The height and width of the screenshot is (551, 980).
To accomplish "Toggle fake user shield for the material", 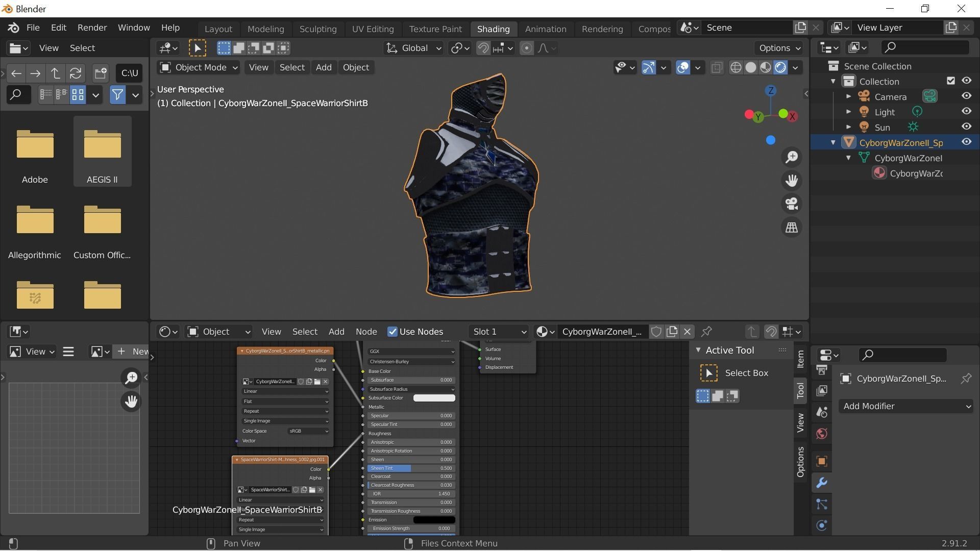I will coord(656,332).
